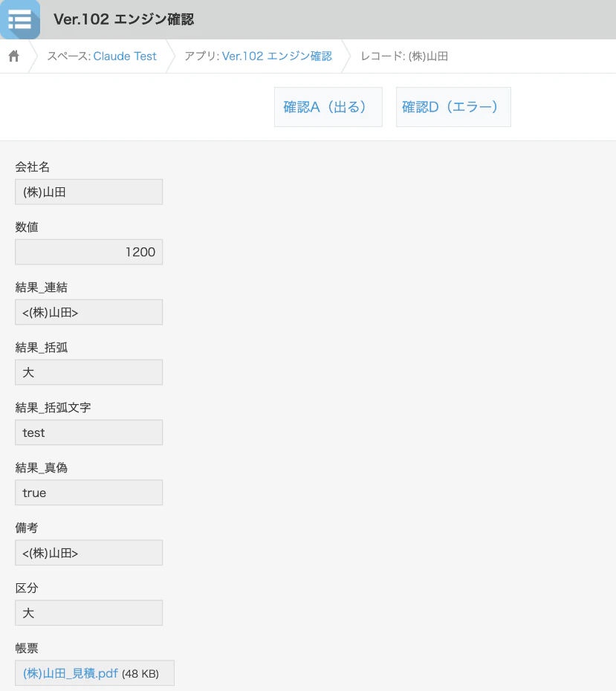Click the 区分 field label
The height and width of the screenshot is (691, 616).
coord(27,588)
